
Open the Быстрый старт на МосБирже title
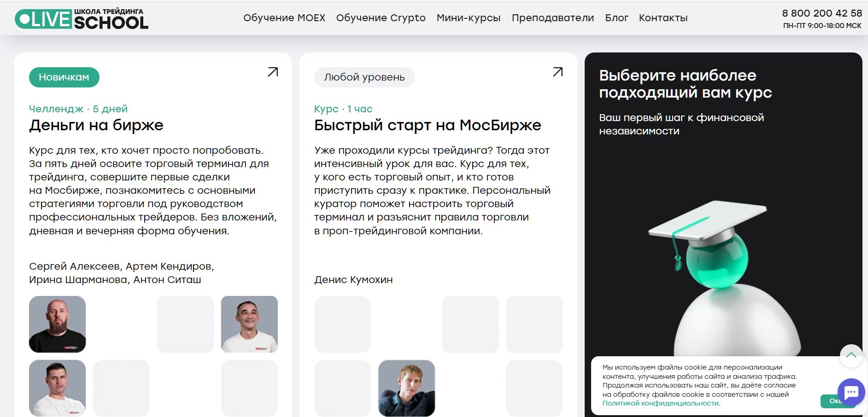(x=428, y=125)
